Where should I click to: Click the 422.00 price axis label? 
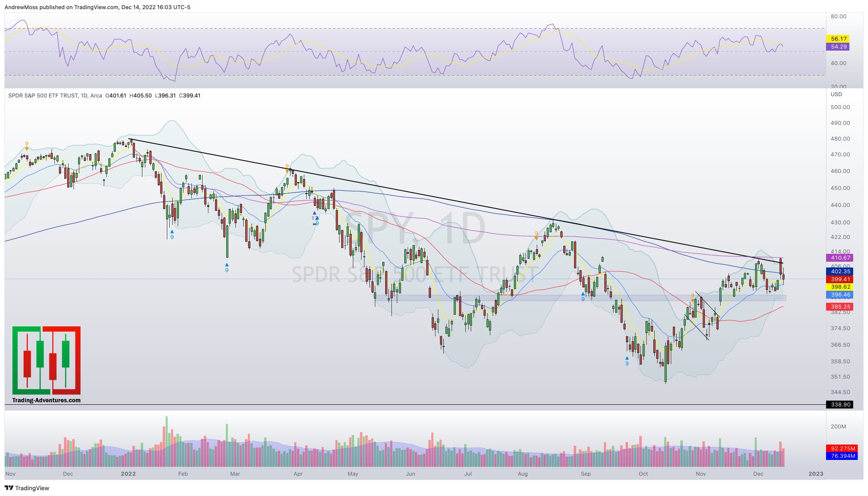pos(840,237)
